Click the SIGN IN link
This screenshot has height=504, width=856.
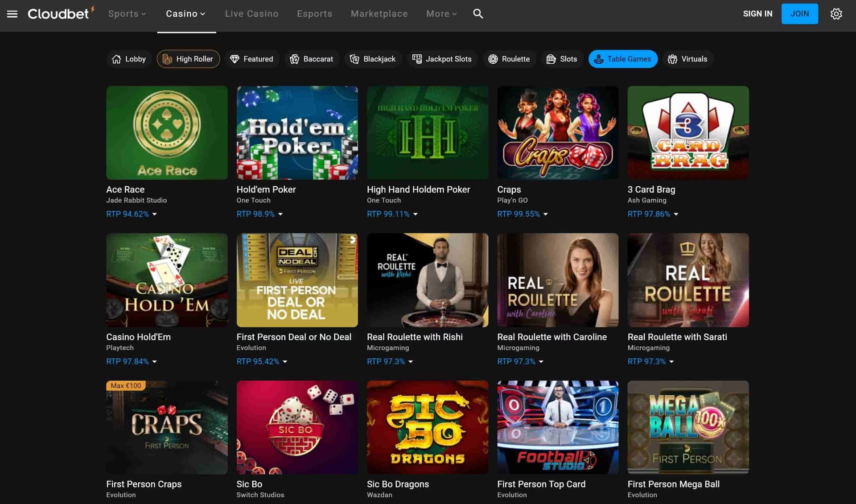(x=757, y=14)
